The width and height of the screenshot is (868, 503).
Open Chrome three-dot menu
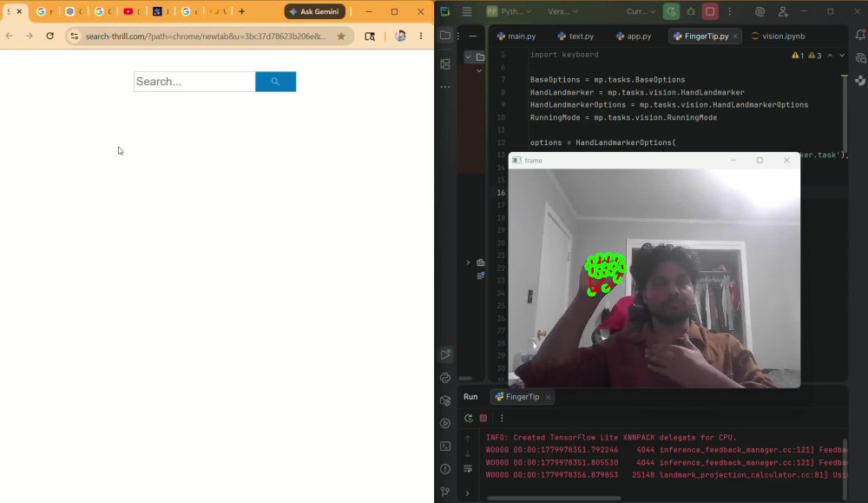pyautogui.click(x=421, y=36)
